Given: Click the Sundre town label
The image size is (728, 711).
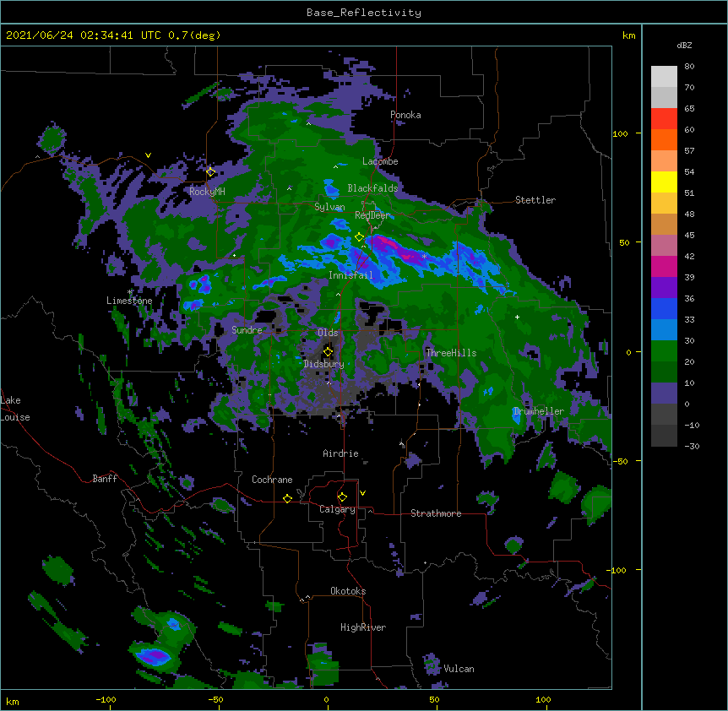Looking at the screenshot, I should pos(247,330).
